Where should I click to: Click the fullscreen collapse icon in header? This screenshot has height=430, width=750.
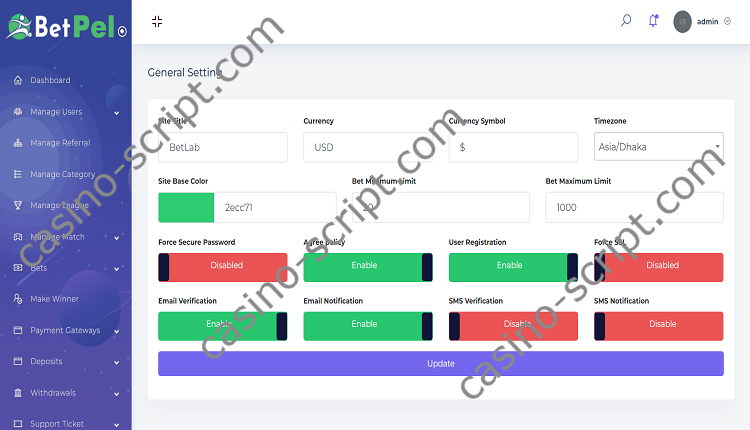157,21
